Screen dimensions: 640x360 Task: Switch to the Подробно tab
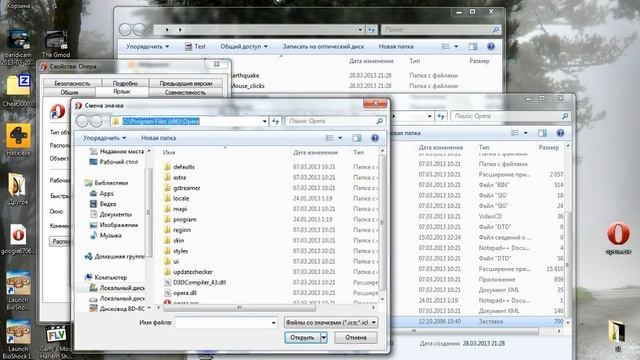pyautogui.click(x=125, y=83)
